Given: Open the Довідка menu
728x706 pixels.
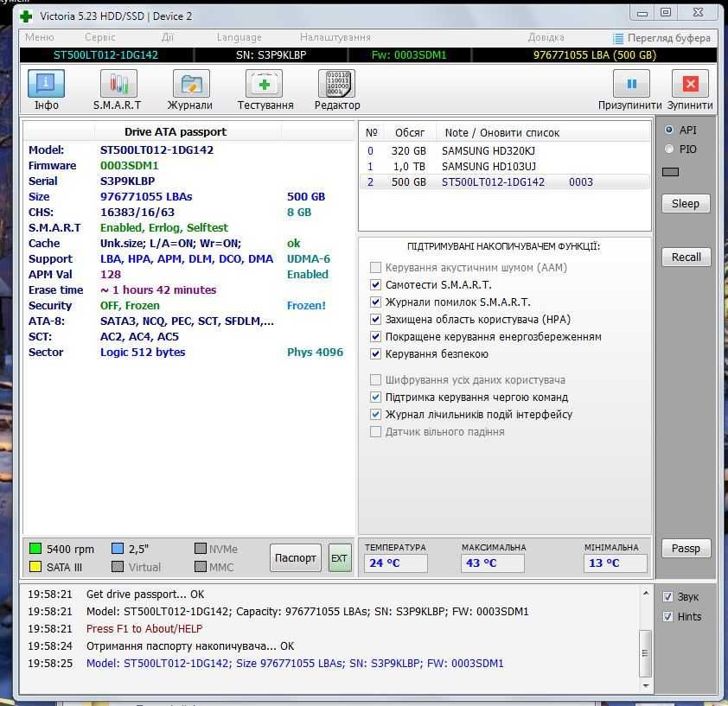Looking at the screenshot, I should pos(546,37).
